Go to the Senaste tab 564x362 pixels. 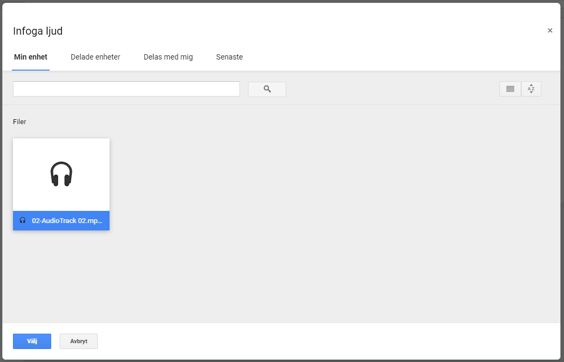point(229,57)
